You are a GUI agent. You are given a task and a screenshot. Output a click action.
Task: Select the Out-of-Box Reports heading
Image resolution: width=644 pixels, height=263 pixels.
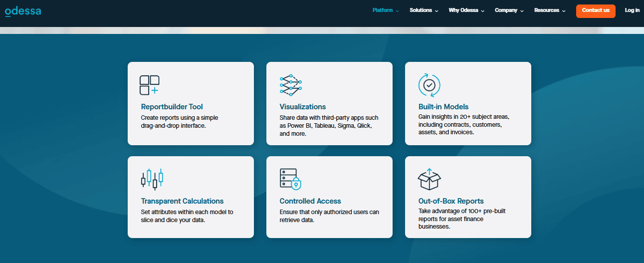[x=451, y=201]
